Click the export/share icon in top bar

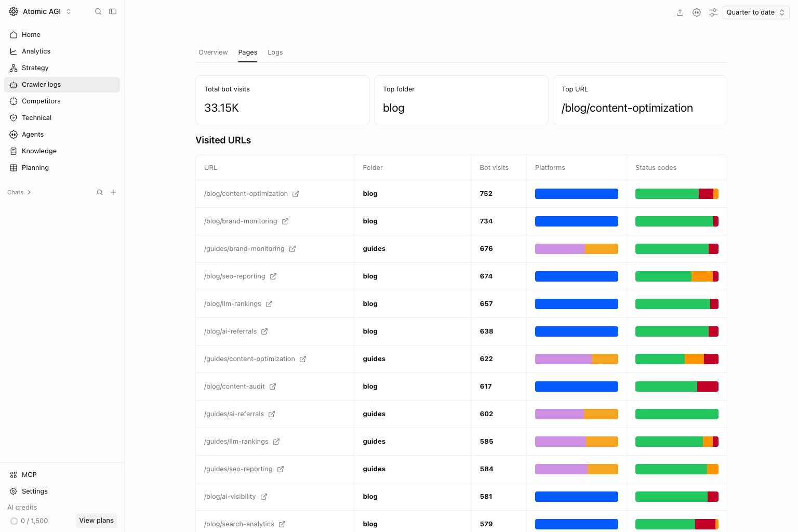click(680, 12)
